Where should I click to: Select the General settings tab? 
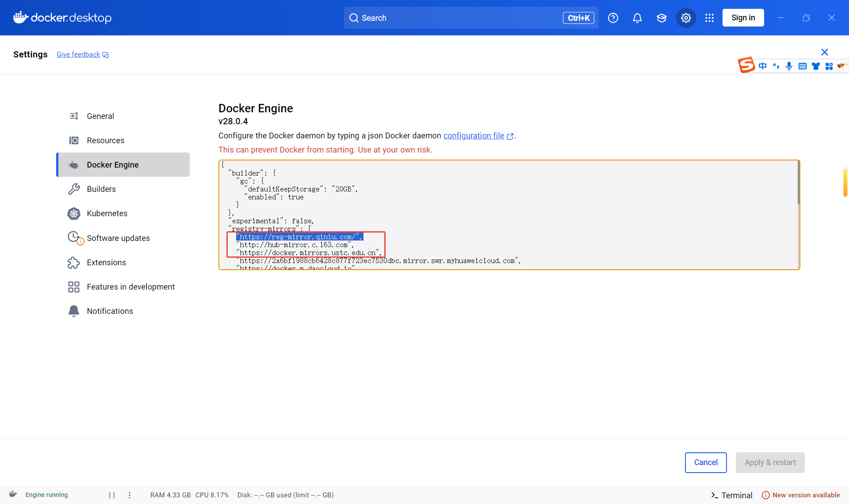click(x=100, y=116)
